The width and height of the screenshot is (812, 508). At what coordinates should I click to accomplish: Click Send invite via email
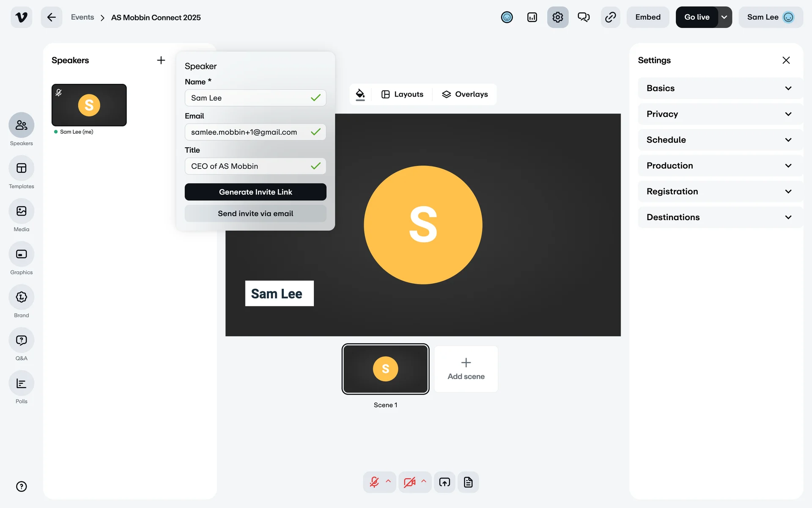(x=255, y=213)
